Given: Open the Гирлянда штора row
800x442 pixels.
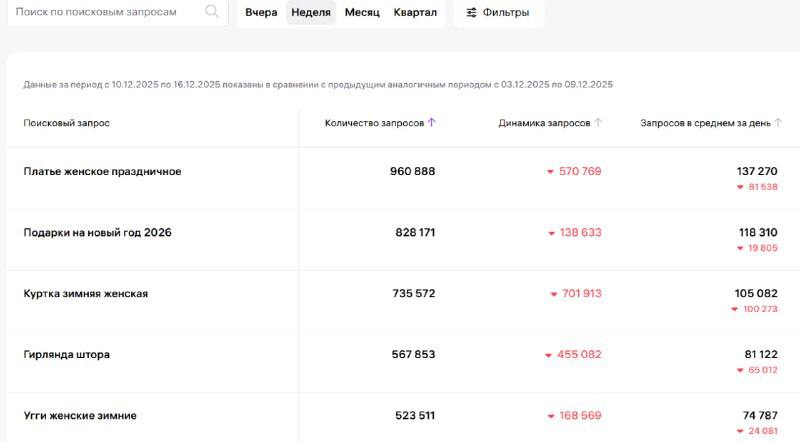Looking at the screenshot, I should (x=67, y=355).
